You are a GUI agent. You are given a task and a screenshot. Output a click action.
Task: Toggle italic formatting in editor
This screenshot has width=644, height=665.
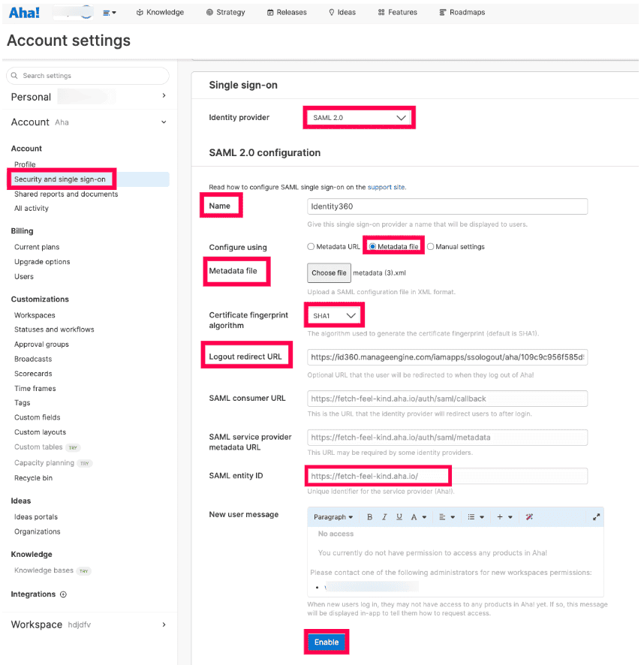tap(384, 517)
